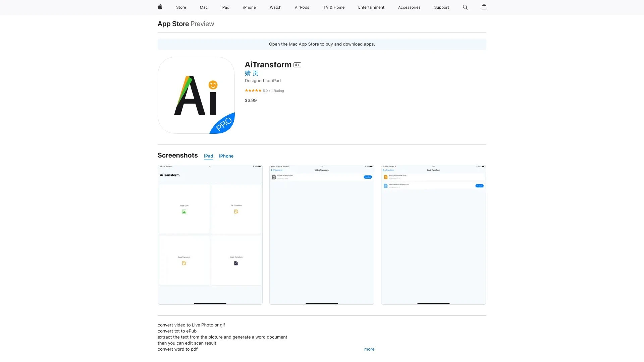
Task: Open the search icon
Action: click(465, 7)
